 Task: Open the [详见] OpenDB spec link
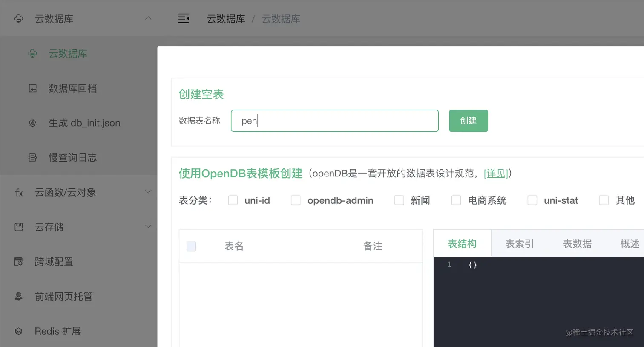point(496,173)
